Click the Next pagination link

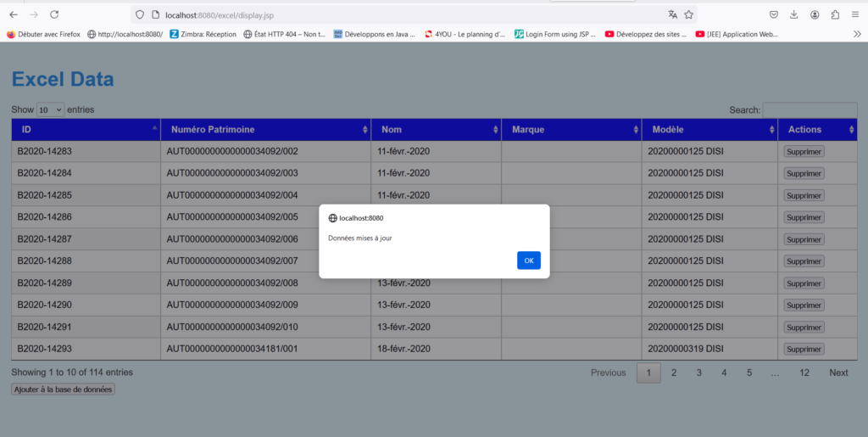[838, 373]
